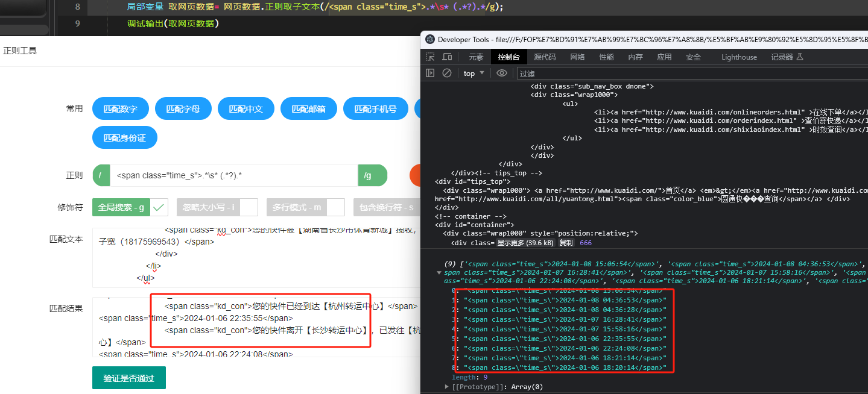Click the 666 count value in console
868x394 pixels.
[585, 243]
